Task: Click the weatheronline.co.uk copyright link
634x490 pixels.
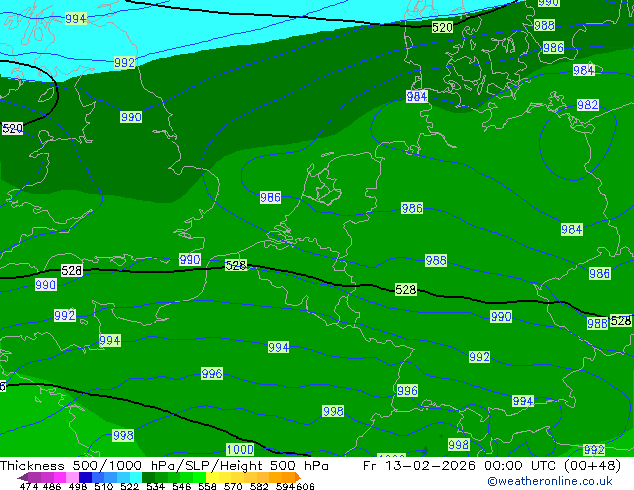Action: 550,481
